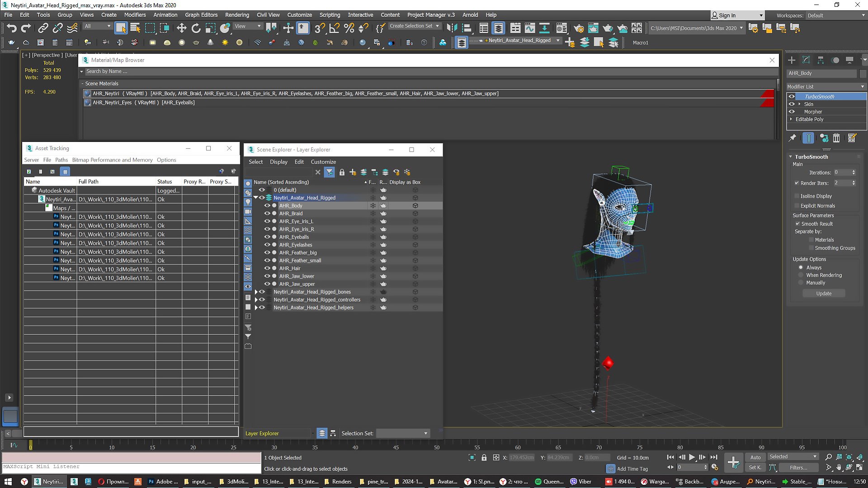
Task: Open the Scripting menu
Action: click(330, 15)
